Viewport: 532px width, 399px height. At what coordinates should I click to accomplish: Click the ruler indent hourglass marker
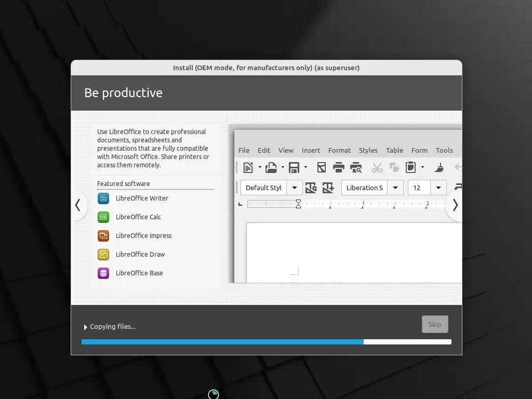298,204
